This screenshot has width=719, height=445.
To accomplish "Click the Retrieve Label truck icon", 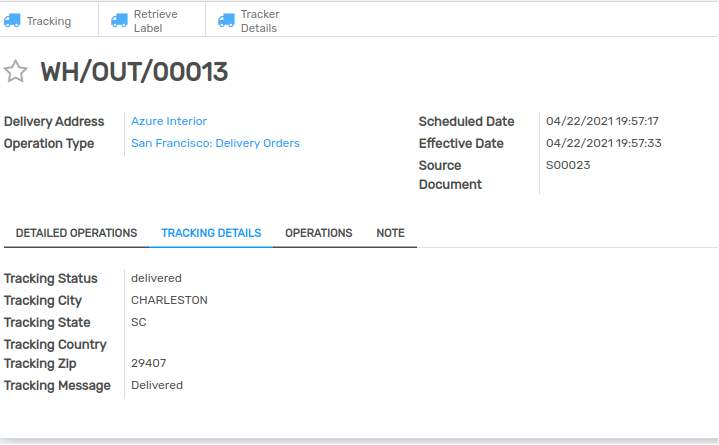I will pos(120,20).
